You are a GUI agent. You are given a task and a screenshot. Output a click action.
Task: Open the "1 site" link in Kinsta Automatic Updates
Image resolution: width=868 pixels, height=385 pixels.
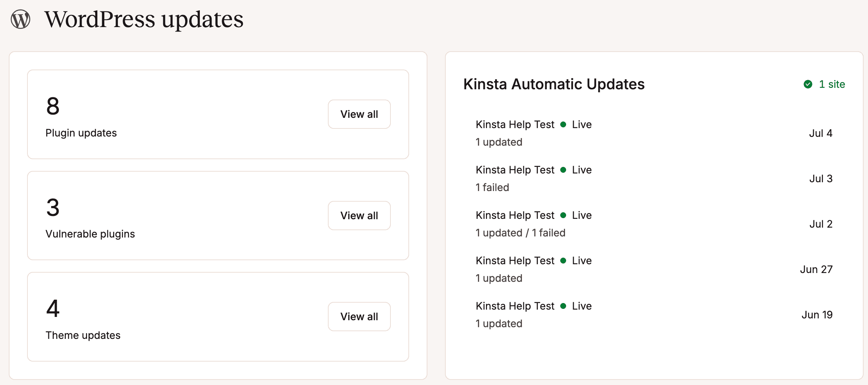(x=832, y=84)
